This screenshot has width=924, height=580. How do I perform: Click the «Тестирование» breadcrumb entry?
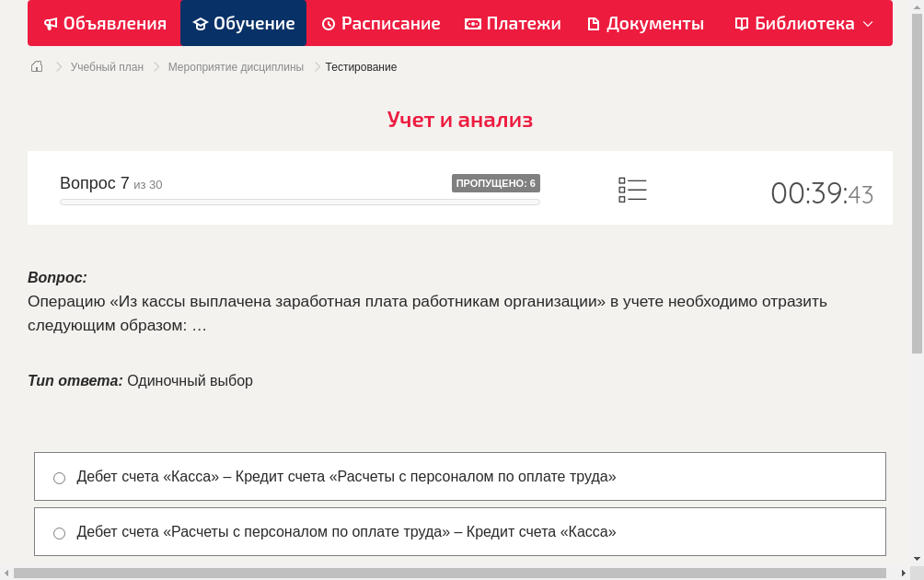coord(359,66)
